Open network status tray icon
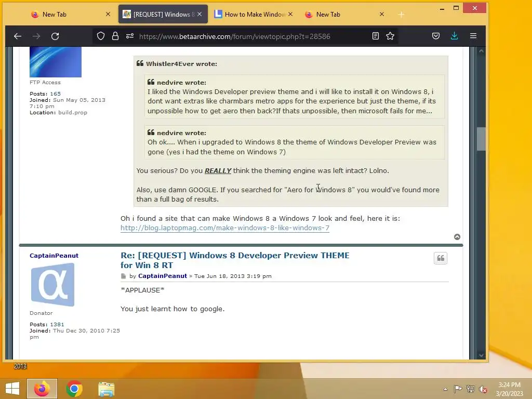The image size is (532, 399). pyautogui.click(x=471, y=389)
